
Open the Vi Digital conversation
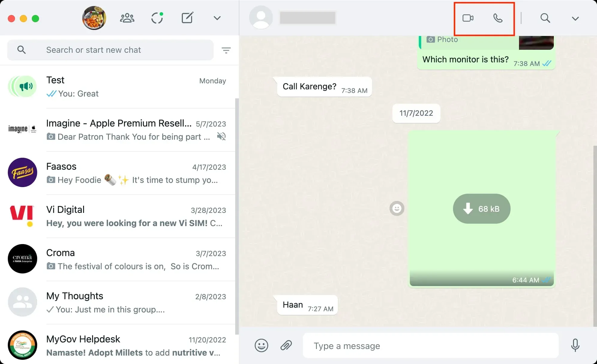(x=119, y=216)
